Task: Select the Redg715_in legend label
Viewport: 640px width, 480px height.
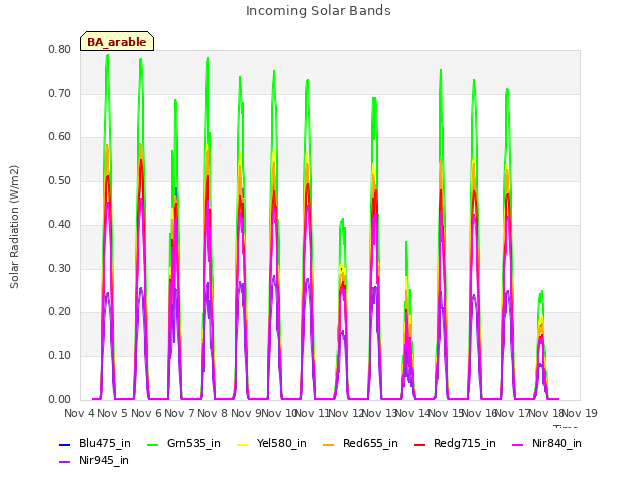Action: coord(465,443)
